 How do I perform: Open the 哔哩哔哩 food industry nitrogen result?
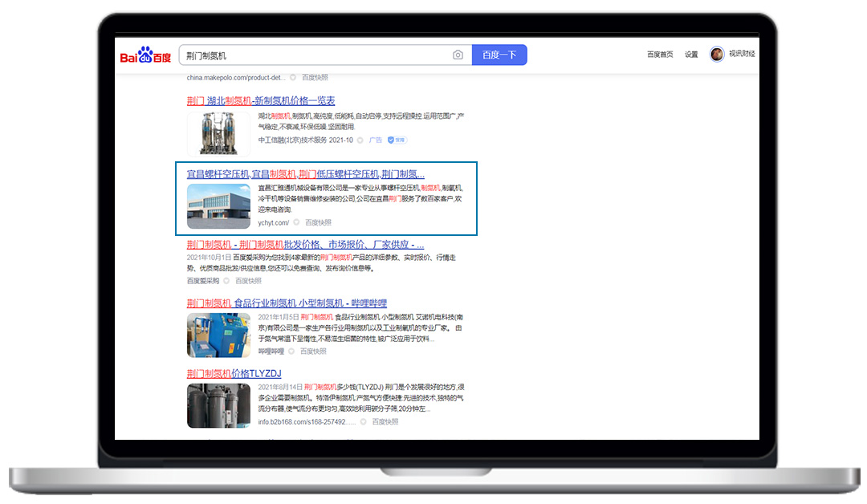click(x=287, y=303)
